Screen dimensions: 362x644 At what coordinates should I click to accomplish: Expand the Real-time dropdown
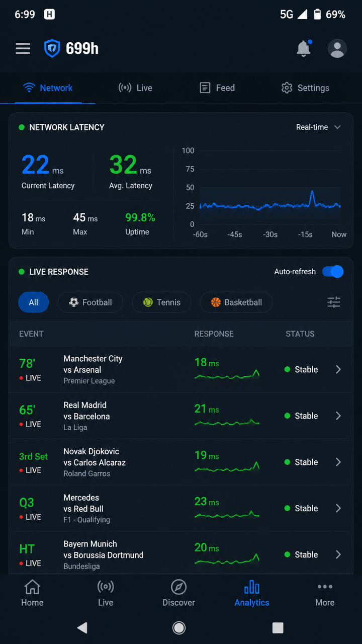click(318, 127)
